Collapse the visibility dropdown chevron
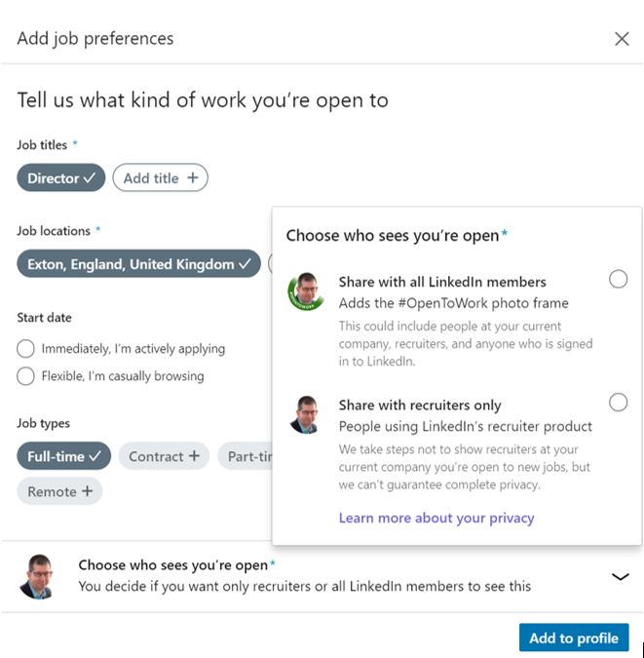644x658 pixels. click(620, 576)
